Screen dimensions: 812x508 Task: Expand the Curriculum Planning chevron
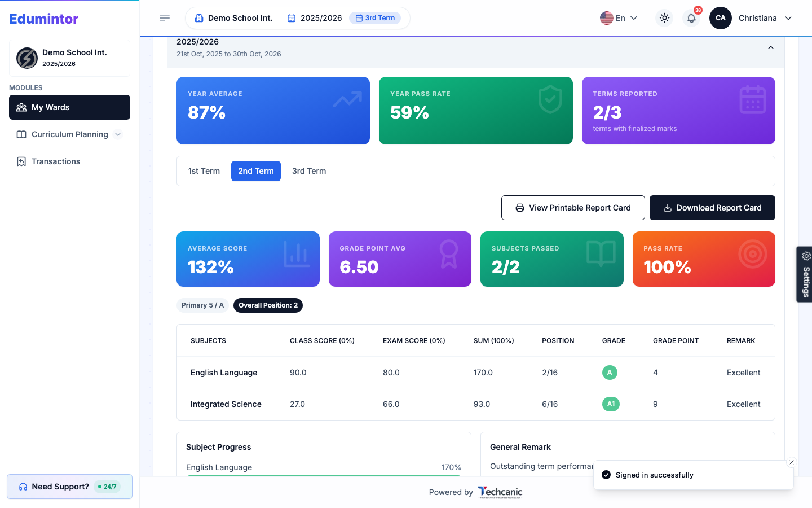click(118, 134)
